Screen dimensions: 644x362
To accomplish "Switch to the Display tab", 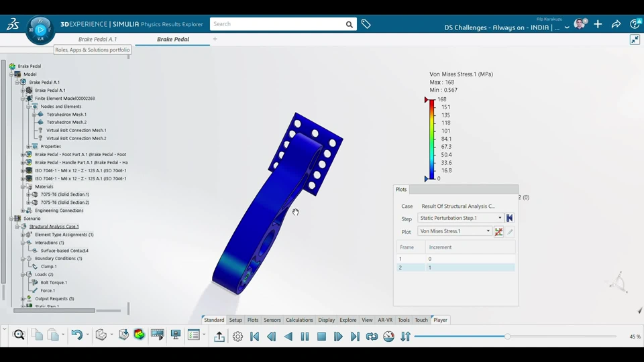I will coord(327,320).
